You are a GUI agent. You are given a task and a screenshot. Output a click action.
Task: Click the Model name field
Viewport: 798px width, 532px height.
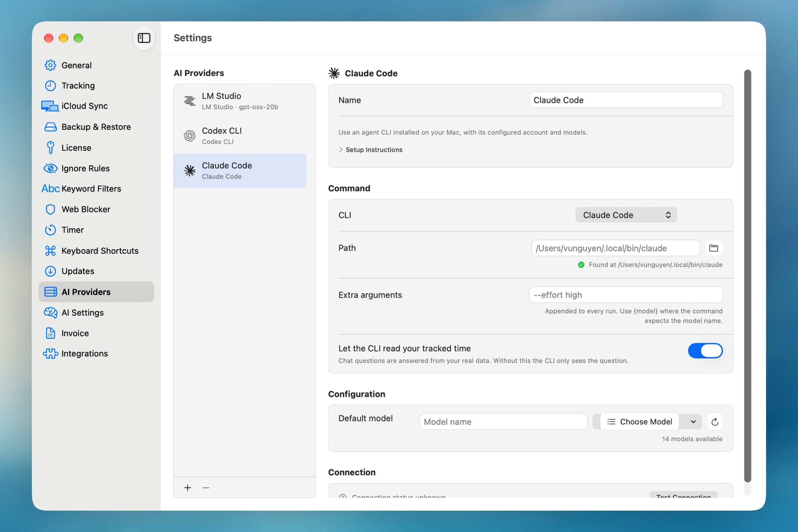pyautogui.click(x=503, y=422)
